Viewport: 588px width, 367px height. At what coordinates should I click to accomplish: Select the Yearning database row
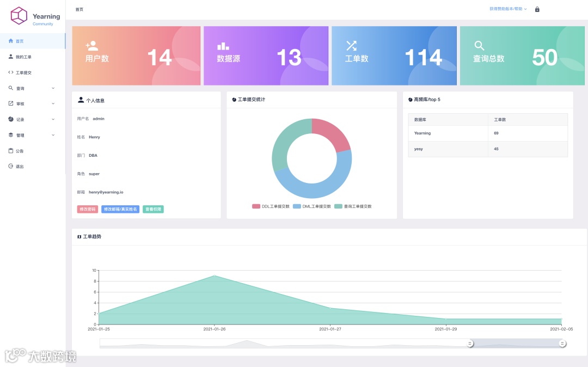tap(488, 133)
